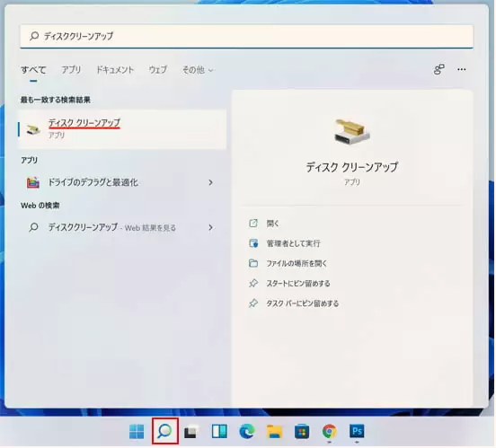Click the account/share icon in search header

point(438,69)
